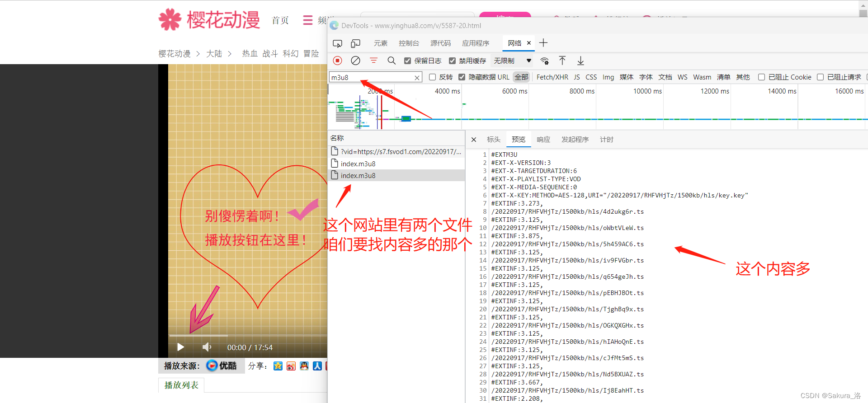Image resolution: width=868 pixels, height=403 pixels.
Task: Select the ?vid=https://s7.fsvod1.com request
Action: tap(396, 151)
